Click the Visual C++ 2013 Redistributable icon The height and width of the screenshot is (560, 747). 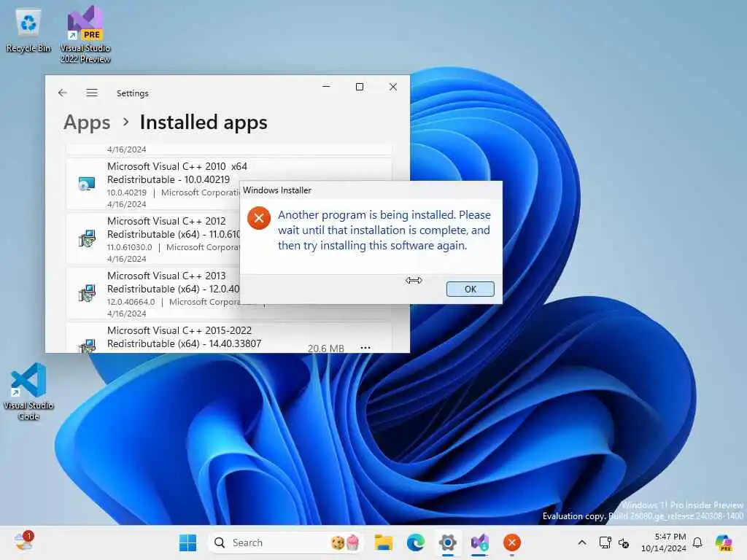87,293
